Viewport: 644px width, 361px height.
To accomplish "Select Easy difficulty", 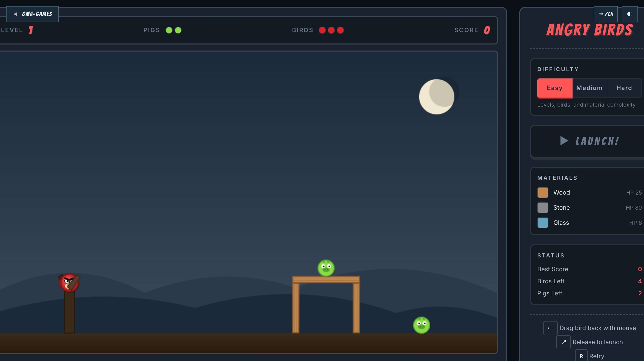I will pos(555,88).
